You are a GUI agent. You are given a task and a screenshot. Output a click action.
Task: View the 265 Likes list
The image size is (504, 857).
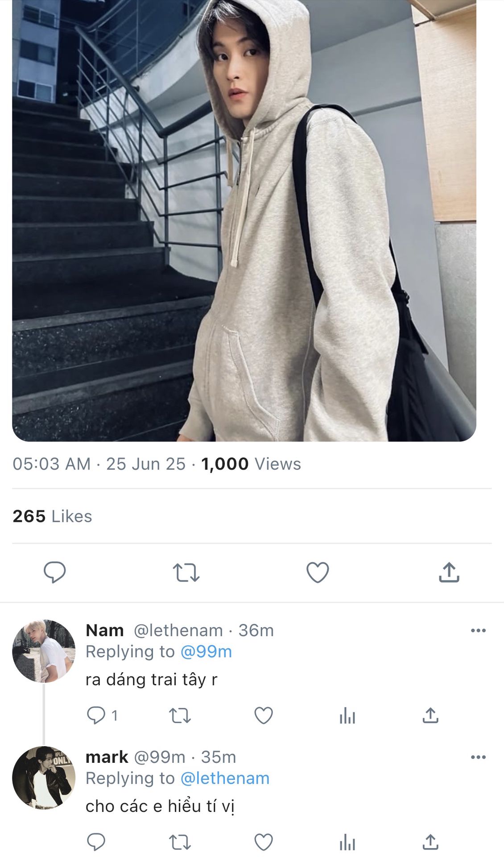[x=52, y=516]
